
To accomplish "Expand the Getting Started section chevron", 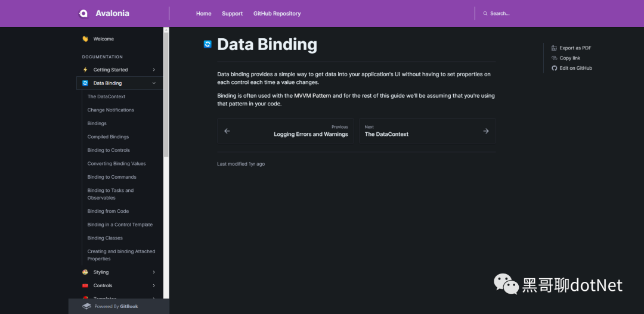I will tap(154, 70).
